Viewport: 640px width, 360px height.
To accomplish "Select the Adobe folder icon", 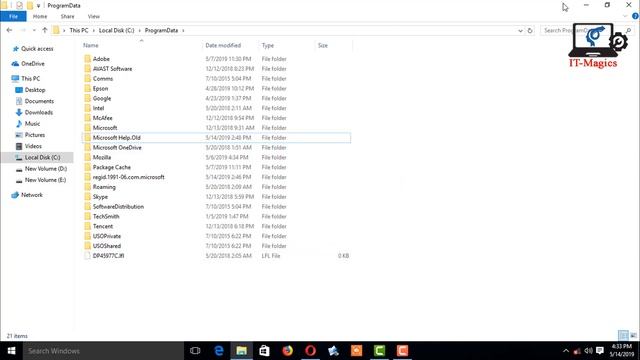I will [x=87, y=59].
